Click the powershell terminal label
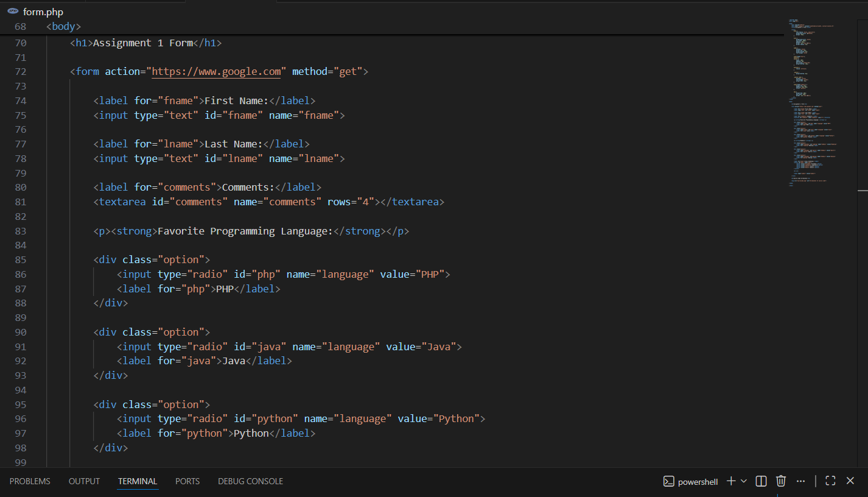 [698, 482]
